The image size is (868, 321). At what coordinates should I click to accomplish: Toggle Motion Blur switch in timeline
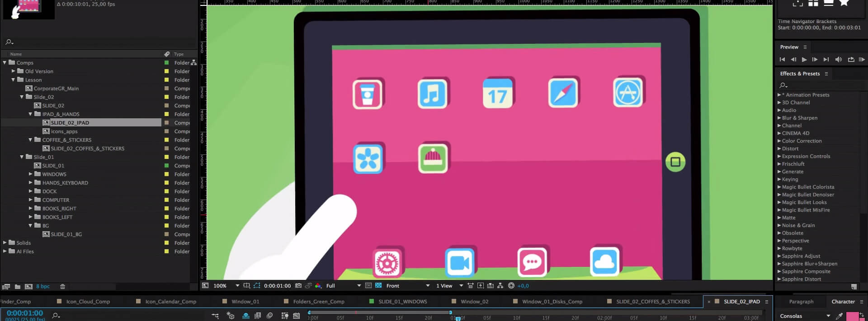[270, 316]
